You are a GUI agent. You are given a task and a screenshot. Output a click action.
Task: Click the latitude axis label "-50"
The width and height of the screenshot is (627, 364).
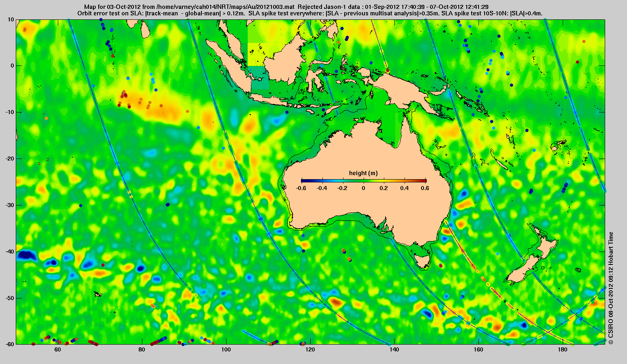tap(10, 298)
